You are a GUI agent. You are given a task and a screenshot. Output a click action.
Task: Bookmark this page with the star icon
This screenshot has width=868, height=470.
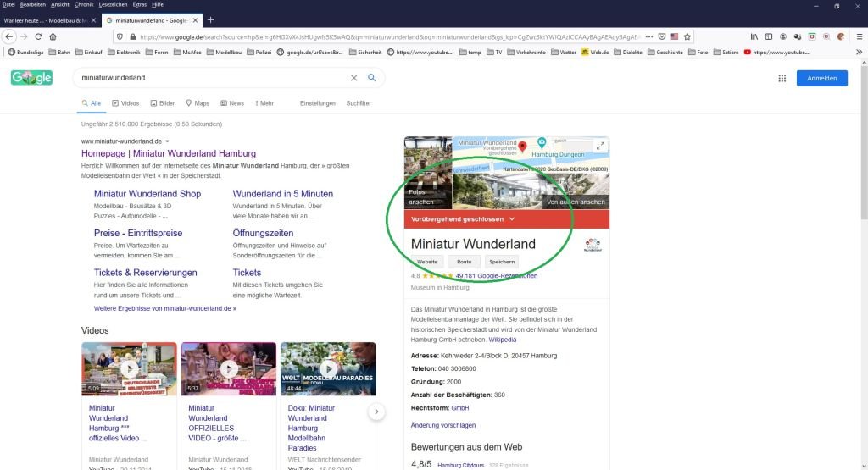[x=687, y=36]
